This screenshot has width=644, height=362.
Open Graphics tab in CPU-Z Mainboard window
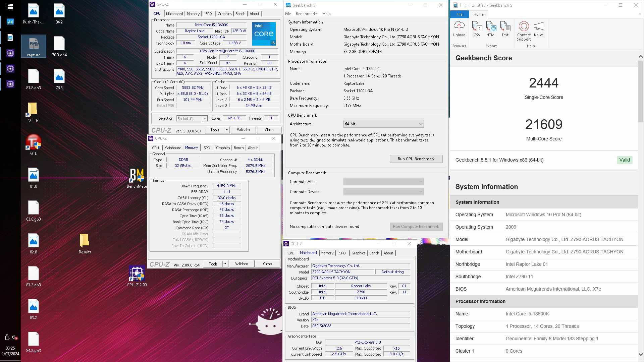pos(358,253)
